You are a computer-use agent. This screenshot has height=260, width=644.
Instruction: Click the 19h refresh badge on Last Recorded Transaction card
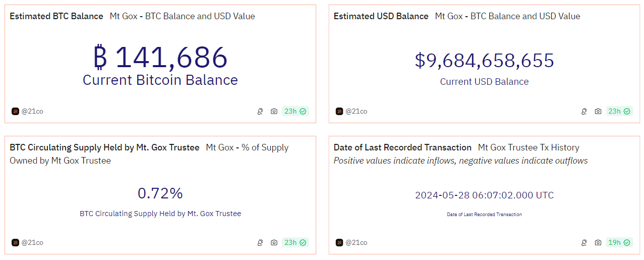click(x=619, y=242)
